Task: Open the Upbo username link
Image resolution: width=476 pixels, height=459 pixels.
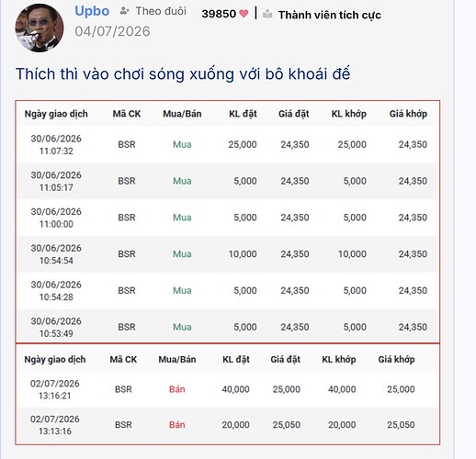Action: tap(92, 11)
